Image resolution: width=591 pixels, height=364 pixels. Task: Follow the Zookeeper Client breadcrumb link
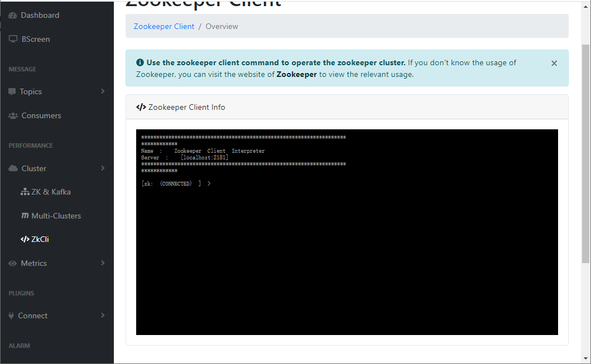164,26
